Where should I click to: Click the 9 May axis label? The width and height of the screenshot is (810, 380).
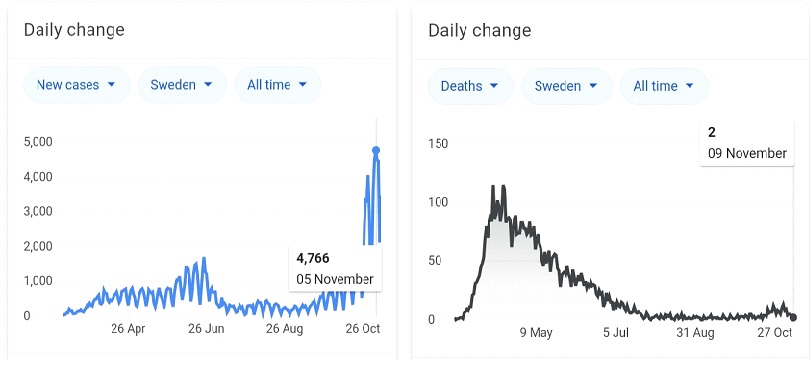(536, 332)
